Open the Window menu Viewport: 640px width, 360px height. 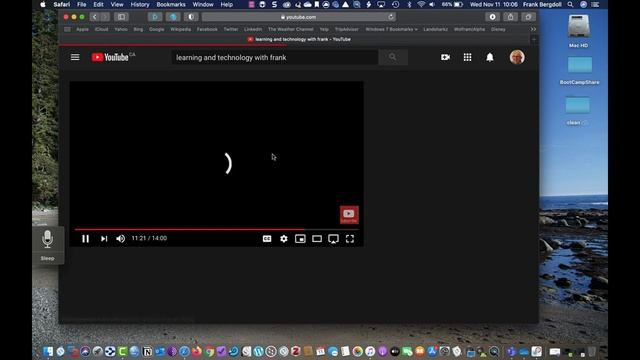pyautogui.click(x=203, y=4)
